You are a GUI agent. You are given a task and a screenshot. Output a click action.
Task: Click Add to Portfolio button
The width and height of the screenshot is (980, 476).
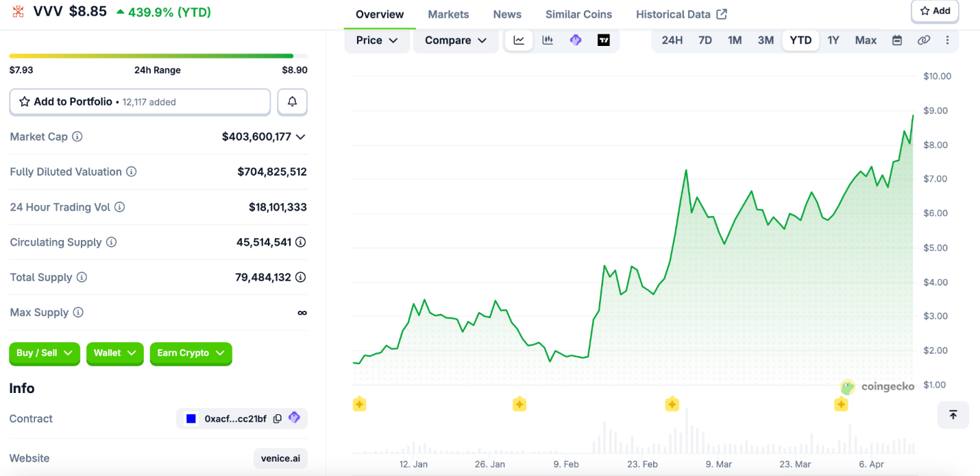[140, 102]
